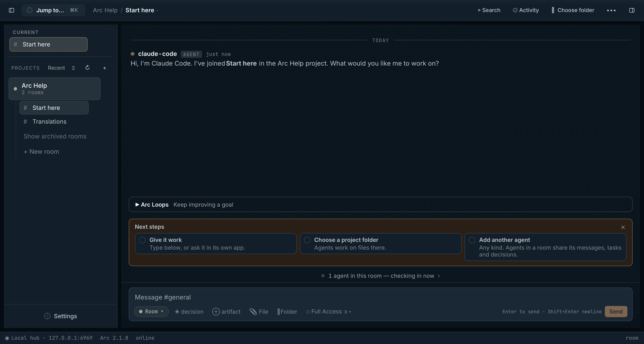Toggle the right side panel icon
644x344 pixels.
tap(632, 10)
